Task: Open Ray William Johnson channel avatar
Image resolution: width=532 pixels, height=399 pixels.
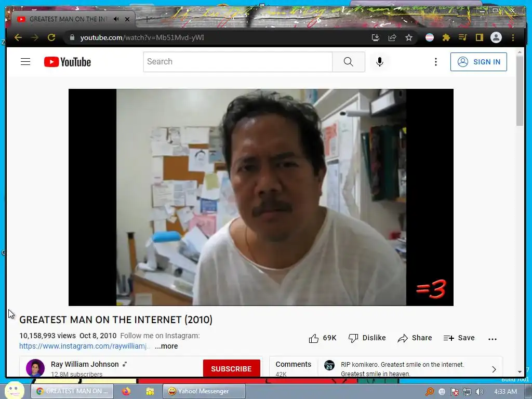Action: (35, 368)
